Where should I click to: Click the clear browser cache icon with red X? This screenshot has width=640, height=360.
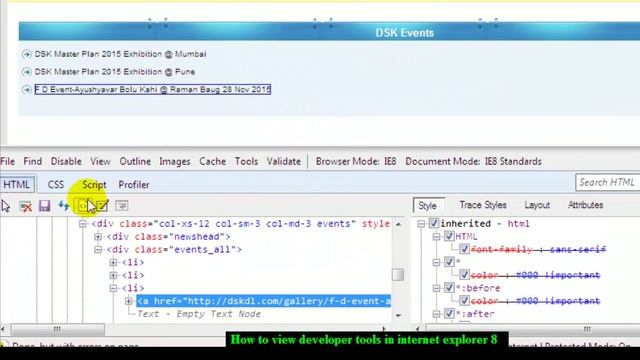[x=25, y=206]
